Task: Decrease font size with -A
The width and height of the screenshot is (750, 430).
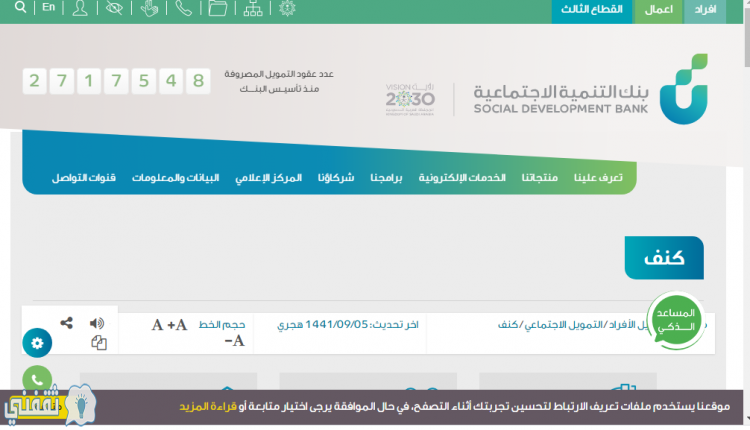Action: [234, 341]
